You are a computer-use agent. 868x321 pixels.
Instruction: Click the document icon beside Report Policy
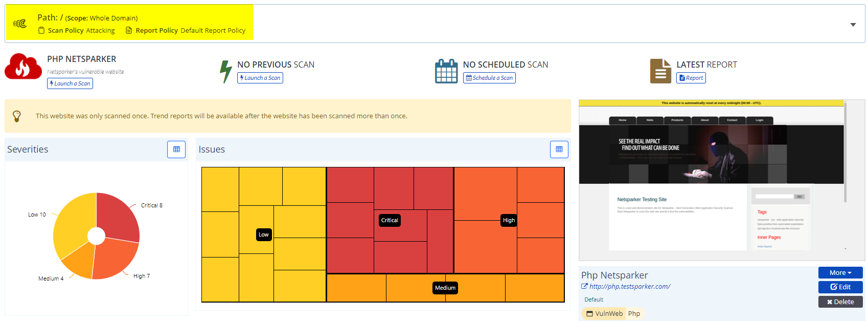129,31
